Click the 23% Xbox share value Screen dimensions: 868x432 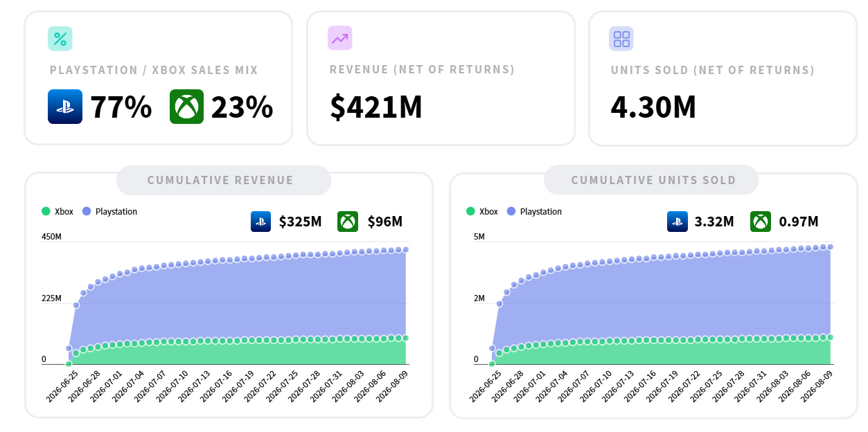(242, 107)
